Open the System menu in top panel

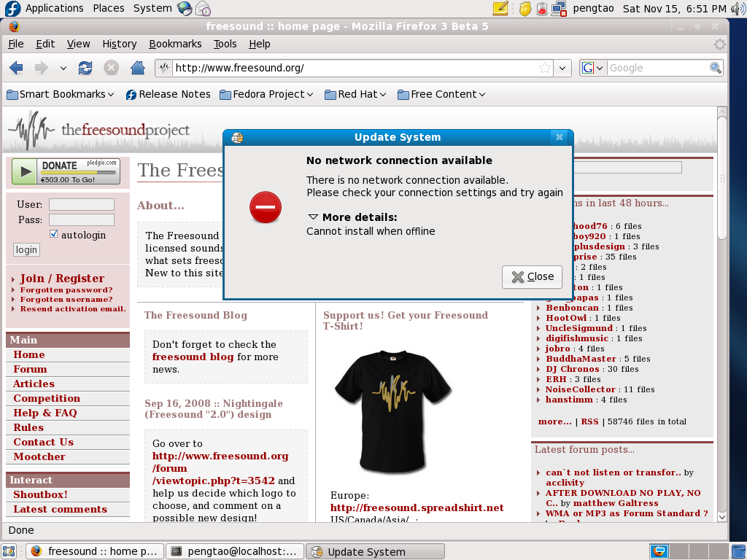152,8
